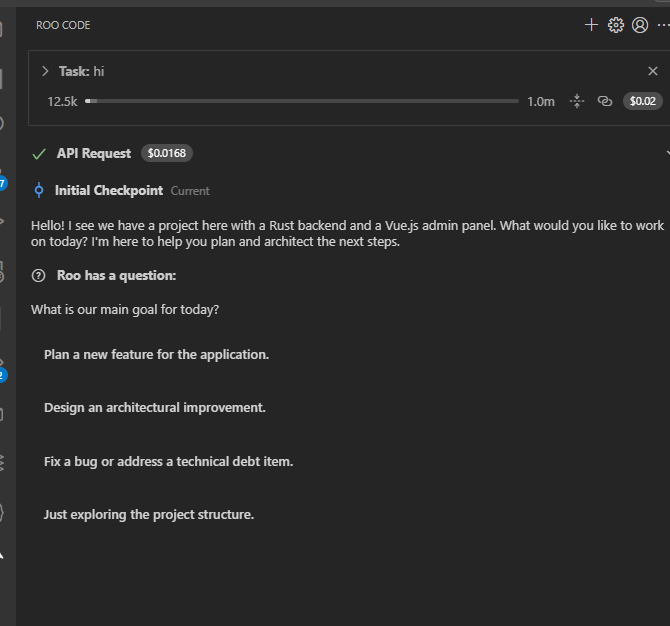670x626 pixels.
Task: Choose 'Design an architectural improvement'
Action: (x=155, y=408)
